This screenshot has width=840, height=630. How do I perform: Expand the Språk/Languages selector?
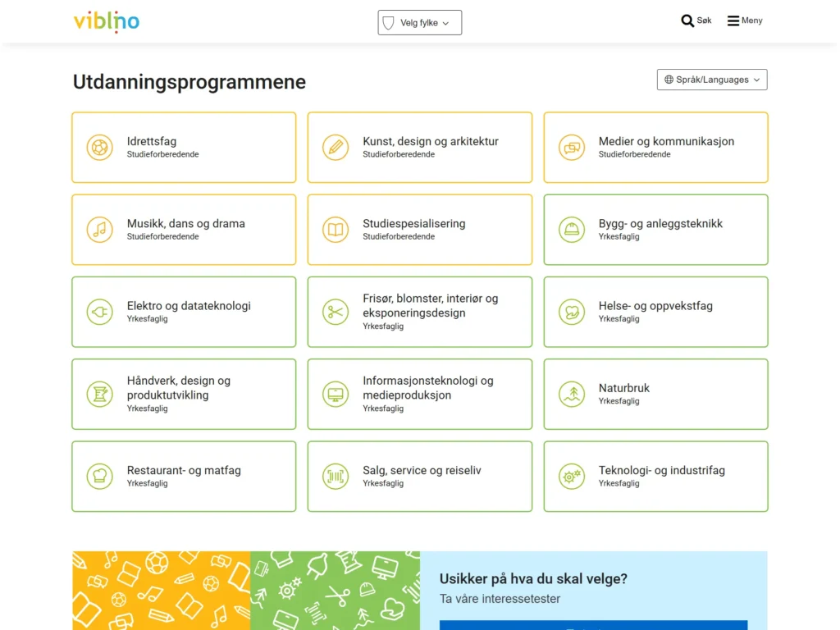pyautogui.click(x=712, y=80)
